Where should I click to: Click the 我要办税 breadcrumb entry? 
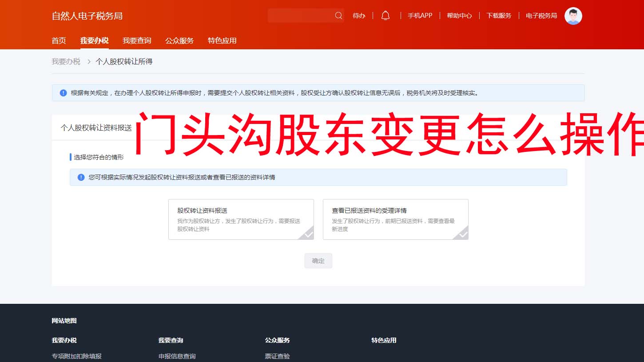[66, 61]
